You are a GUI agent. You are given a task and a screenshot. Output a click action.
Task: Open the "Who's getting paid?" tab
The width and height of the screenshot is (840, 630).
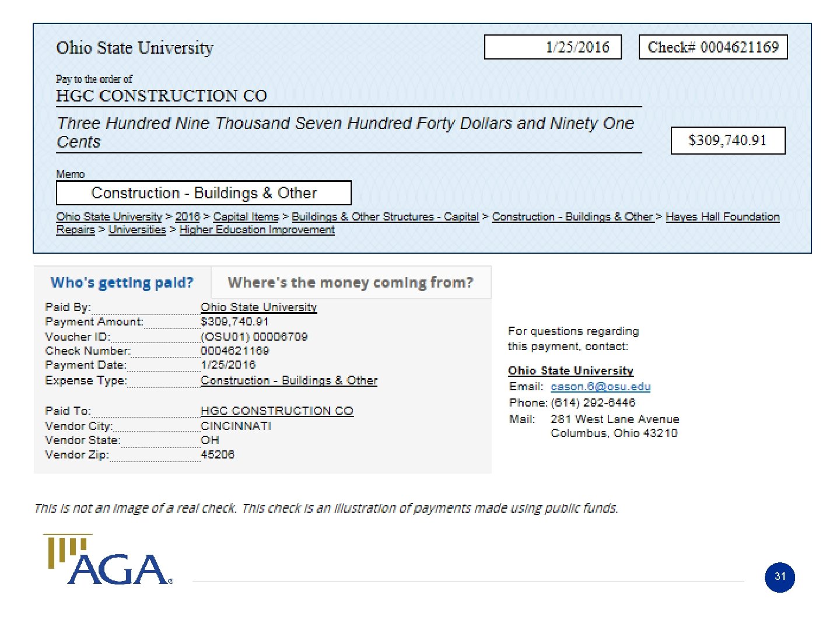(x=122, y=283)
